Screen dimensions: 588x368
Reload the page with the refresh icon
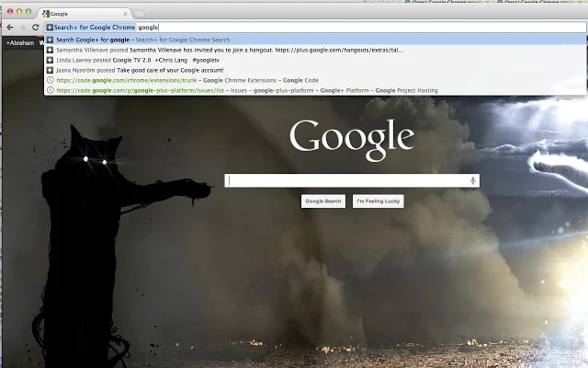(x=35, y=27)
